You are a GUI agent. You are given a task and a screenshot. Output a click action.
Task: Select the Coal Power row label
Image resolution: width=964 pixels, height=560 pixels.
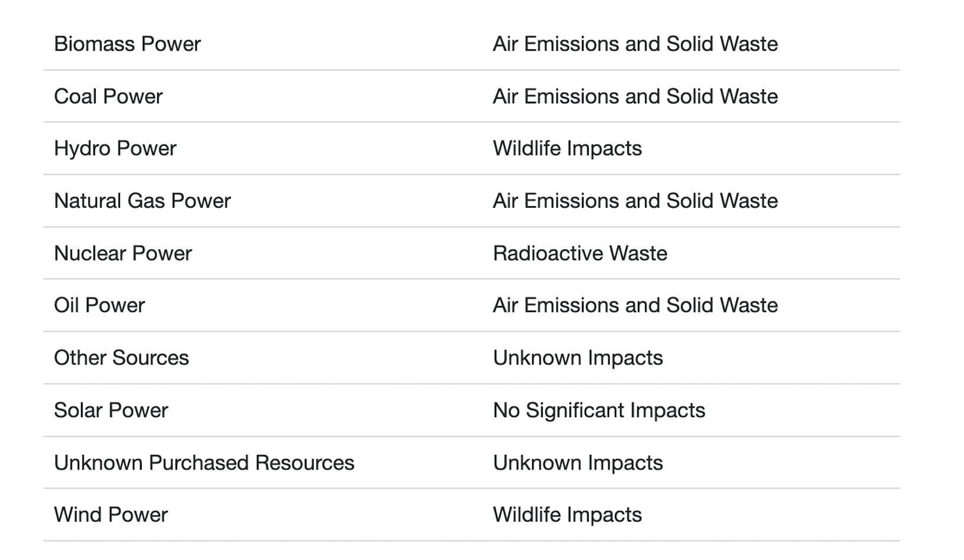click(x=108, y=96)
